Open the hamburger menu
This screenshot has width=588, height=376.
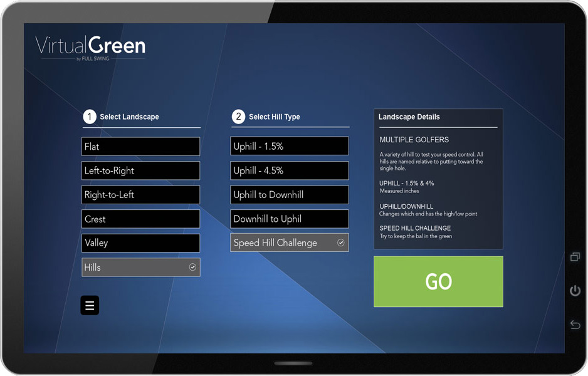tap(90, 305)
